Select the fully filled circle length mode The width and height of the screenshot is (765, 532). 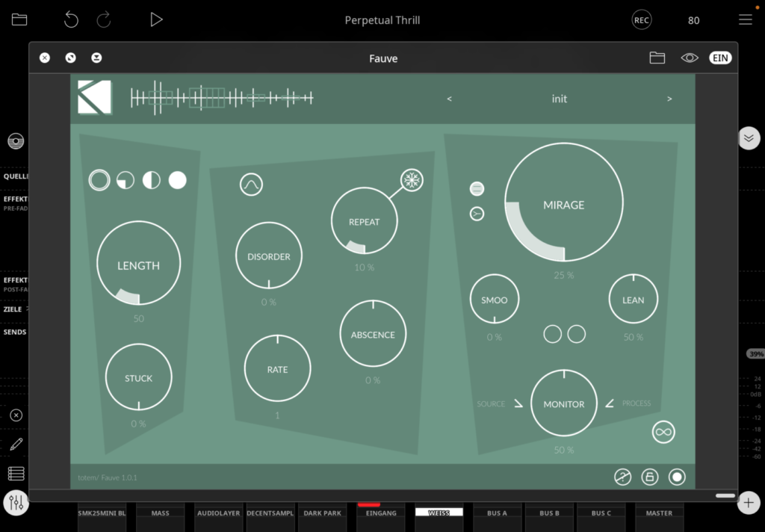click(x=177, y=180)
